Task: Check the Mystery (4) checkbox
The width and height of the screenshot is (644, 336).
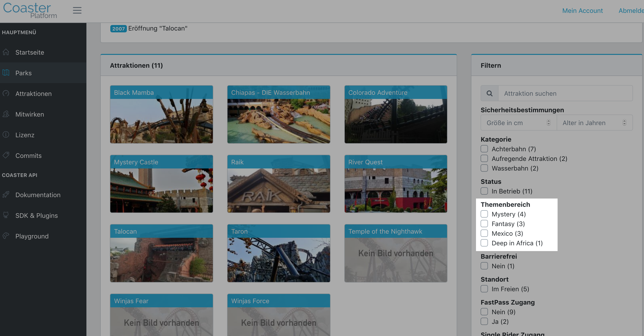Action: (x=484, y=214)
